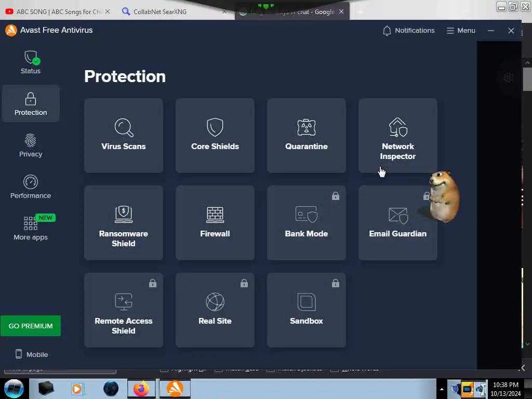The height and width of the screenshot is (399, 532).
Task: Click the Windows Start orb
Action: pos(14,389)
